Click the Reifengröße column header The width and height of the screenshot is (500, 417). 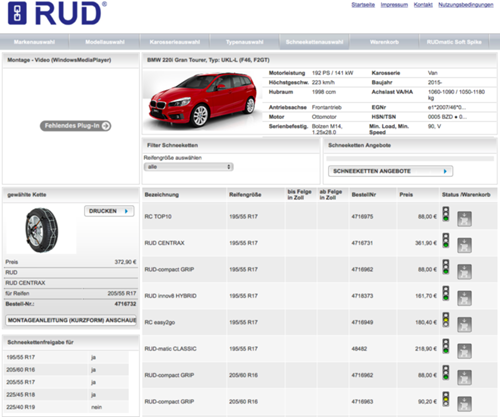[x=245, y=195]
